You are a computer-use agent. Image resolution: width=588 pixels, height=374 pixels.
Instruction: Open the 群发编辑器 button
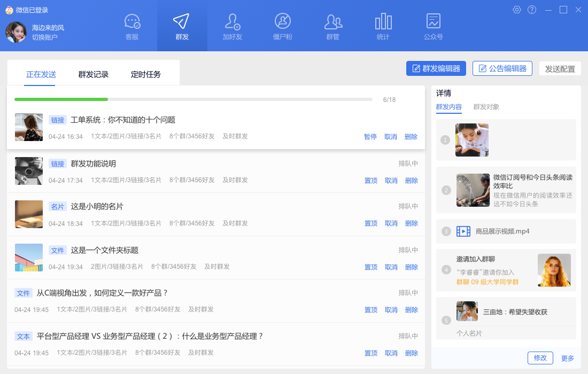pyautogui.click(x=436, y=68)
